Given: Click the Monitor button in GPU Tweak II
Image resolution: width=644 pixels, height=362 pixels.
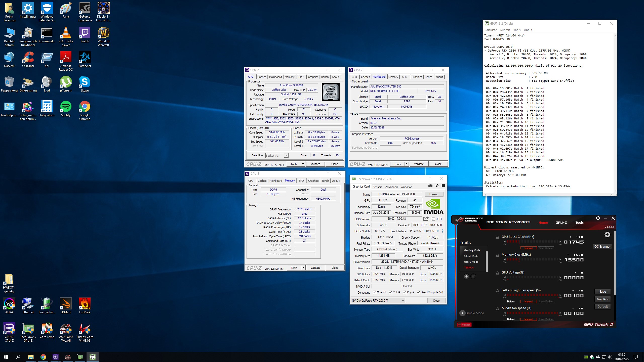Looking at the screenshot, I should pos(464,325).
